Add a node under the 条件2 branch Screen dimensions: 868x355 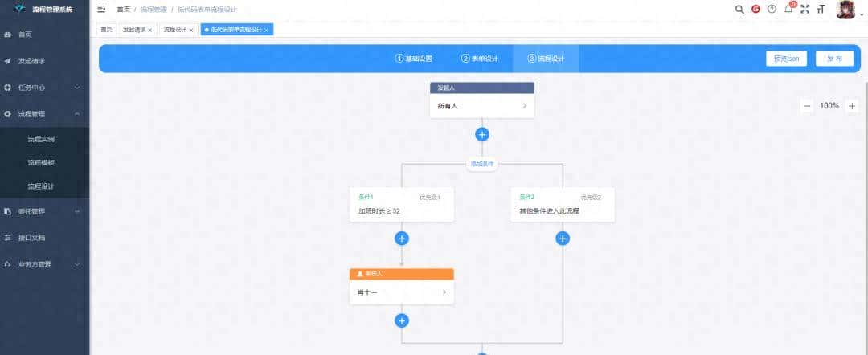(563, 239)
